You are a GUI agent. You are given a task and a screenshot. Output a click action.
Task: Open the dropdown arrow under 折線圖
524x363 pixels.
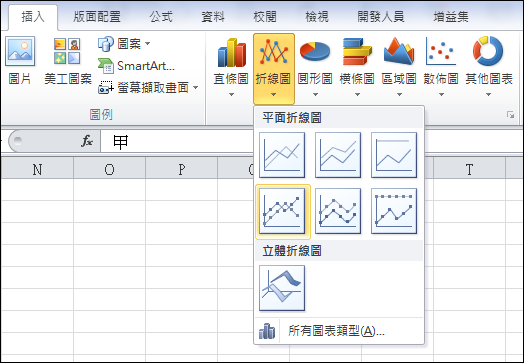[x=273, y=95]
